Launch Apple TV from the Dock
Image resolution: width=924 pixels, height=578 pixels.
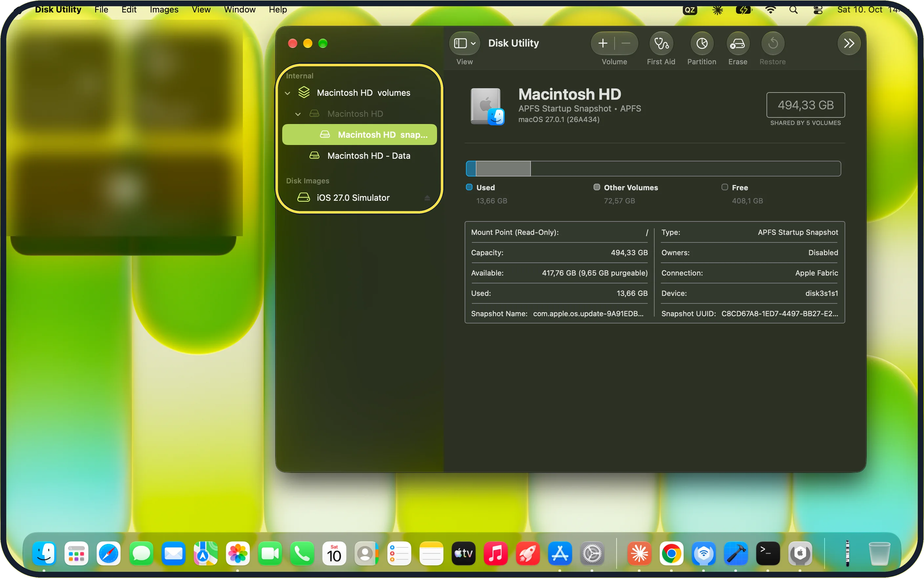pyautogui.click(x=463, y=553)
